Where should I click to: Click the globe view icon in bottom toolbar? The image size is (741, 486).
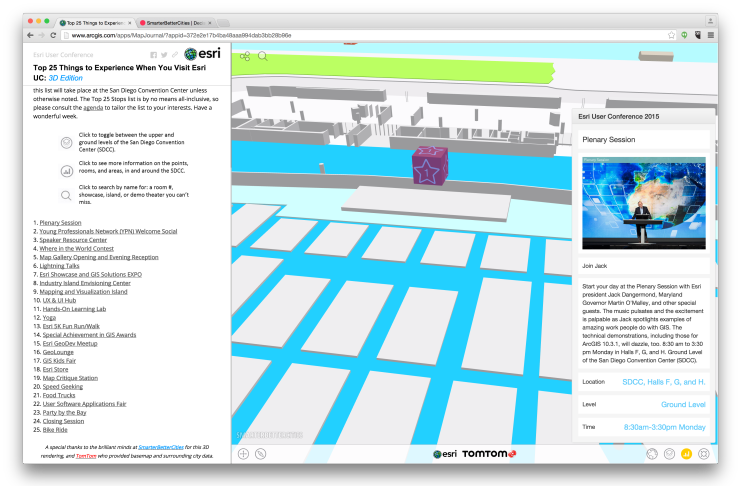(652, 454)
